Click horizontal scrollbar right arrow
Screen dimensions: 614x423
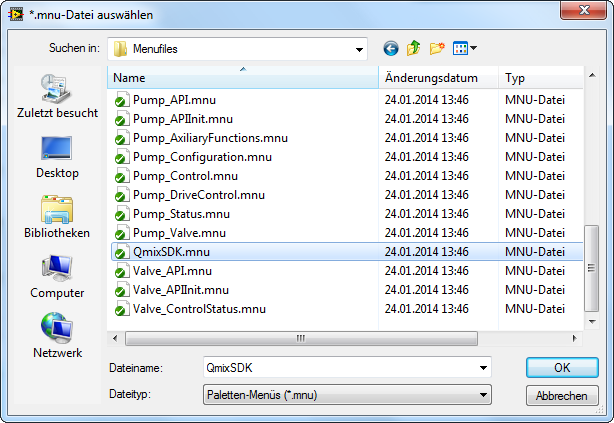[574, 338]
